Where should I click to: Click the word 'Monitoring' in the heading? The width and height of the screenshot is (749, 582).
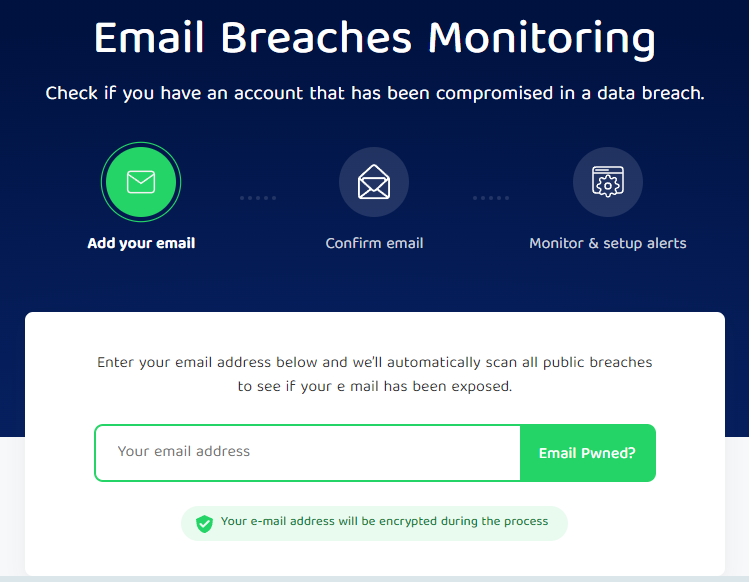click(541, 38)
